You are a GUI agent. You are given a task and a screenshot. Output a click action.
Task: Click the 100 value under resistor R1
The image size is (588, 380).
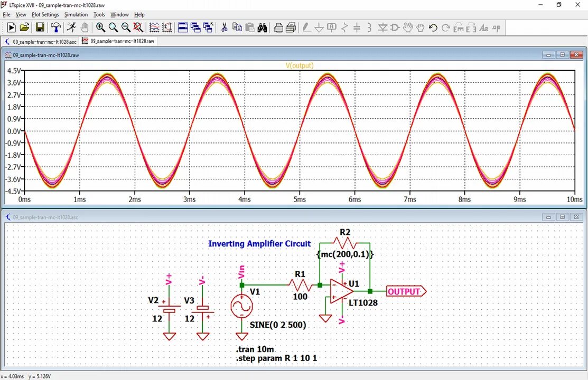[x=300, y=297]
